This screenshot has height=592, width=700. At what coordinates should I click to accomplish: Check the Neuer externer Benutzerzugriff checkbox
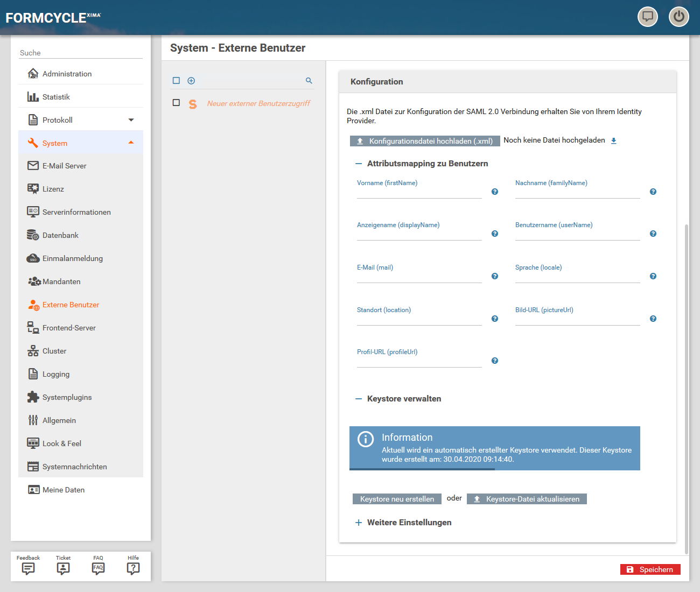coord(176,103)
